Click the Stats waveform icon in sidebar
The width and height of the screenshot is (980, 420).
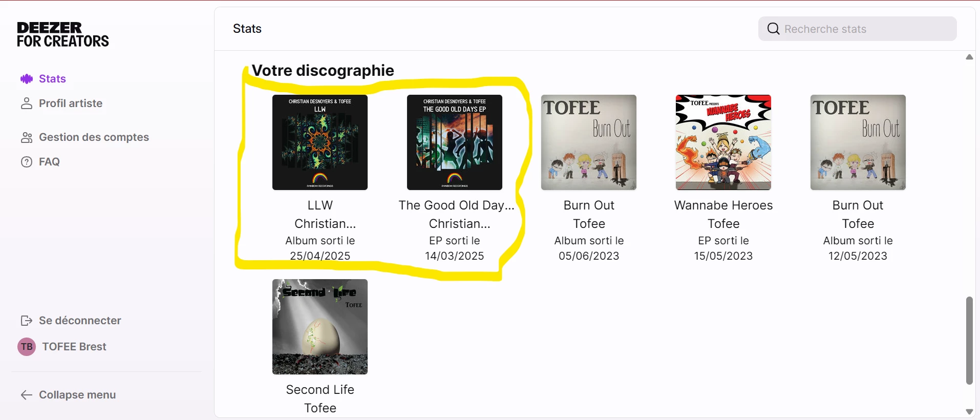pos(27,79)
